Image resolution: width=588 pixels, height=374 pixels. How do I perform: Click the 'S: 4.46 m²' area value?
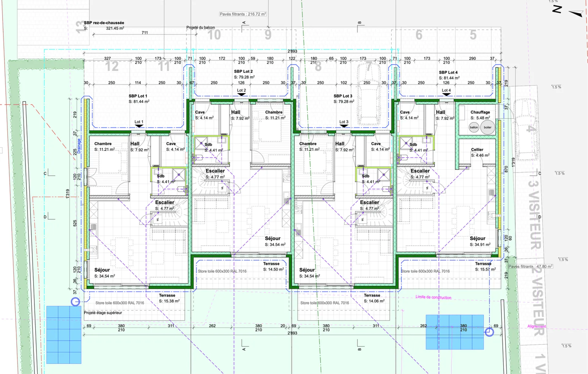pyautogui.click(x=480, y=155)
